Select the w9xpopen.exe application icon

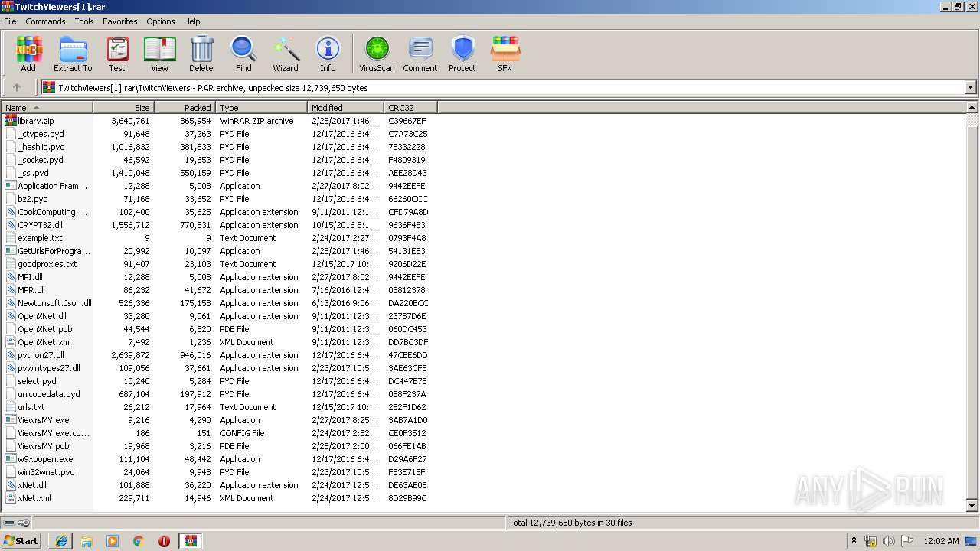[x=11, y=459]
